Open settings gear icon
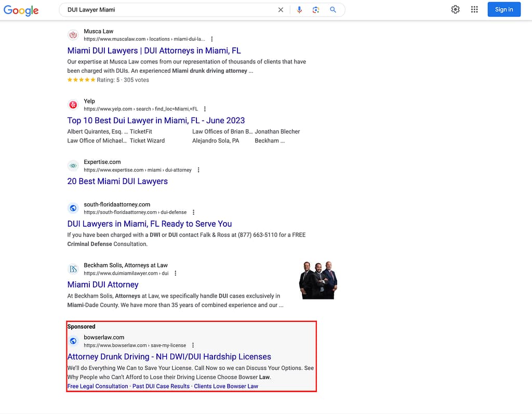This screenshot has width=532, height=414. tap(455, 9)
